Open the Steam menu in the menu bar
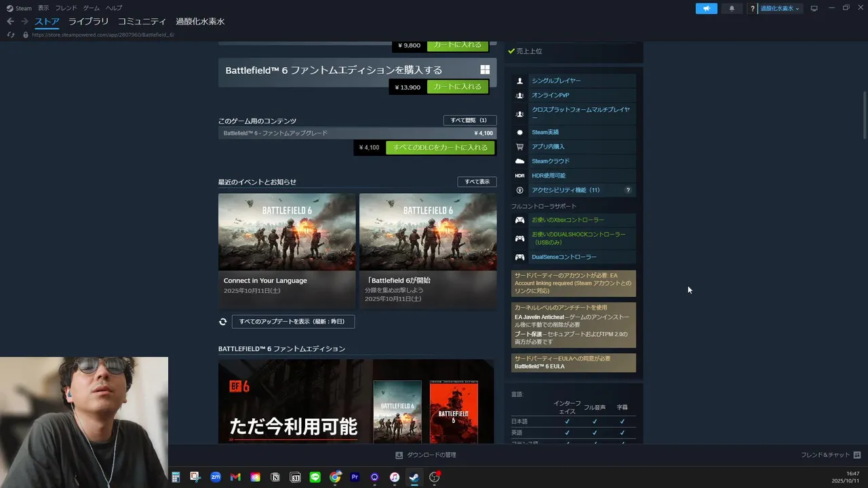The height and width of the screenshot is (488, 868). pos(19,8)
